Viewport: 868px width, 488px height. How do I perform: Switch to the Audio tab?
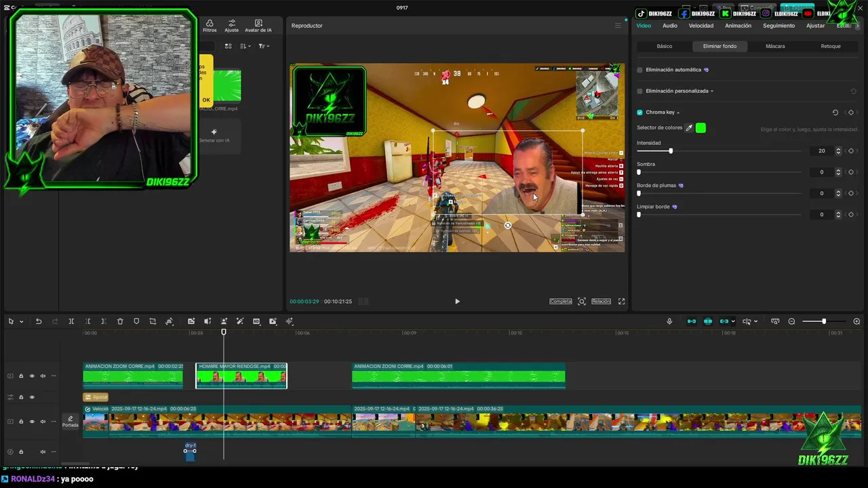tap(669, 26)
